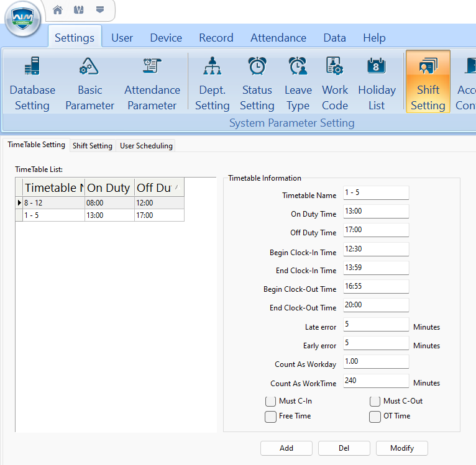This screenshot has width=476, height=465.
Task: Enable the OT Time checkbox
Action: (375, 417)
